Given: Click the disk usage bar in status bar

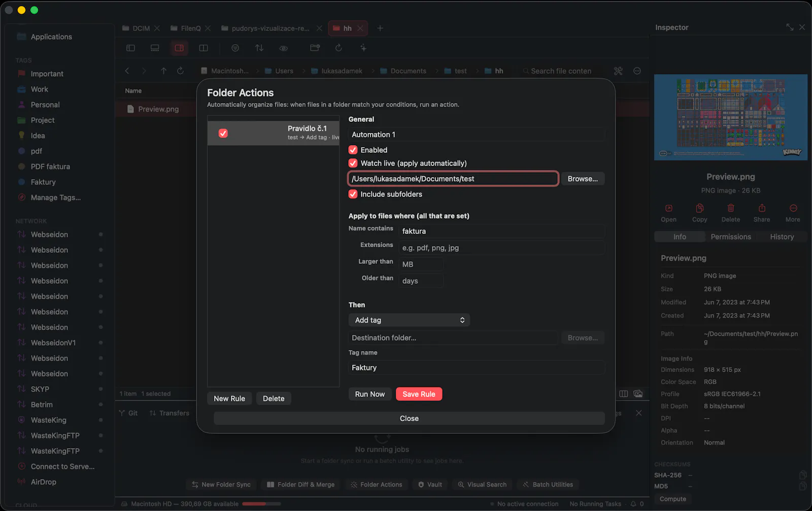Looking at the screenshot, I should point(261,504).
